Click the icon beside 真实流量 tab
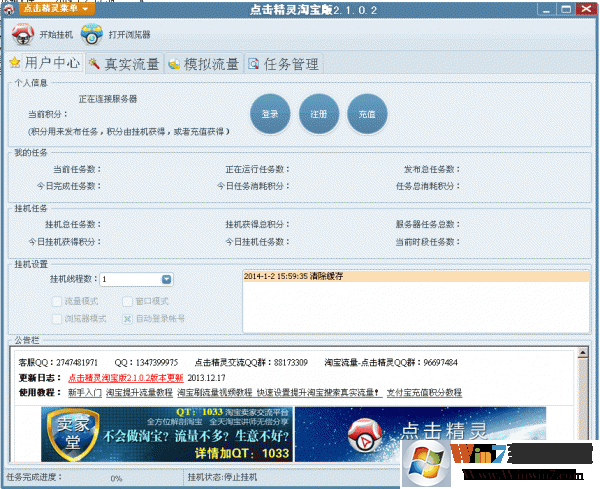This screenshot has height=489, width=600. point(93,64)
